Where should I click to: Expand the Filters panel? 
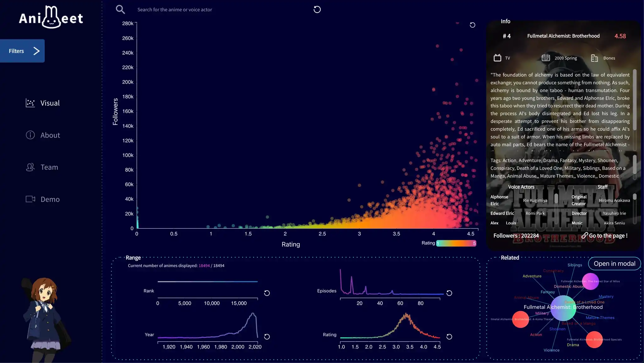[x=22, y=51]
